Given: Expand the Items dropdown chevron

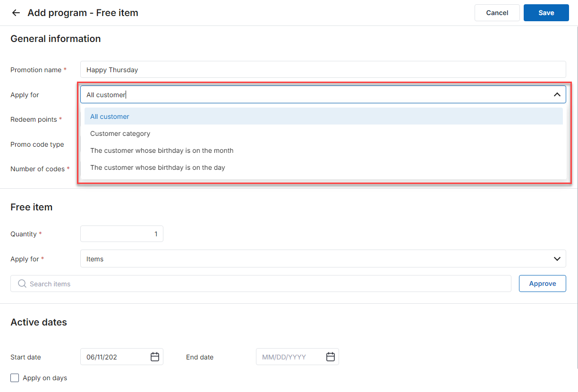Looking at the screenshot, I should coord(557,259).
